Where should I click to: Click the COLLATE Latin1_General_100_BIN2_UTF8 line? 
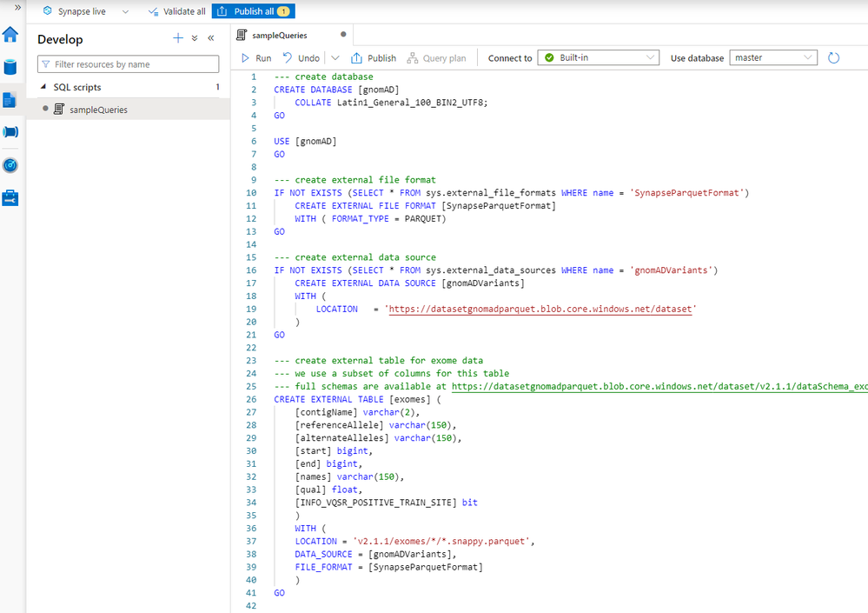click(x=391, y=103)
